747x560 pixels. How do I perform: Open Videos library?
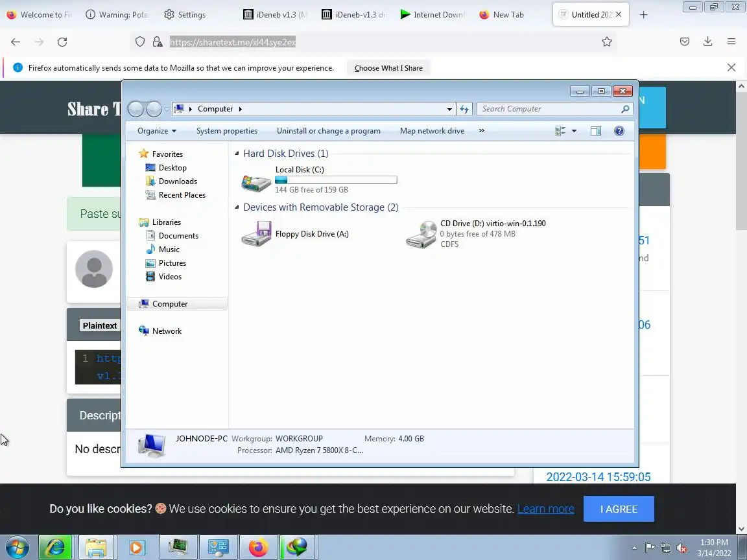(x=170, y=277)
